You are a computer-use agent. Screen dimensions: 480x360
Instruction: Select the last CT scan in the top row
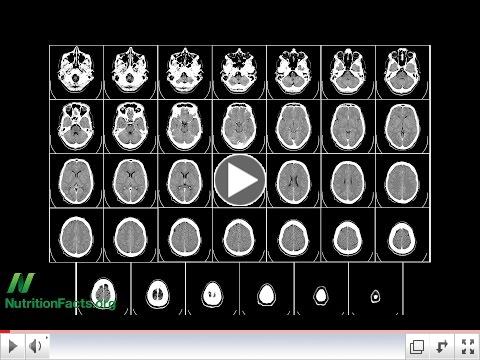coord(403,72)
